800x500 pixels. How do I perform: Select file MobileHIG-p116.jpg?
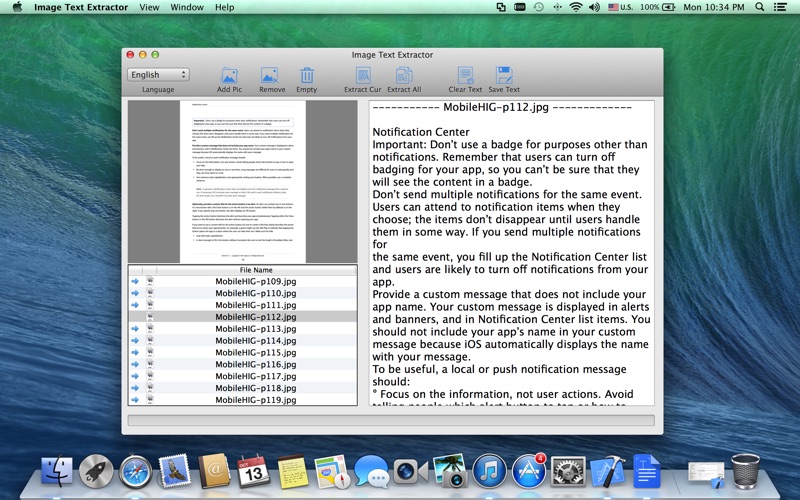(243, 364)
